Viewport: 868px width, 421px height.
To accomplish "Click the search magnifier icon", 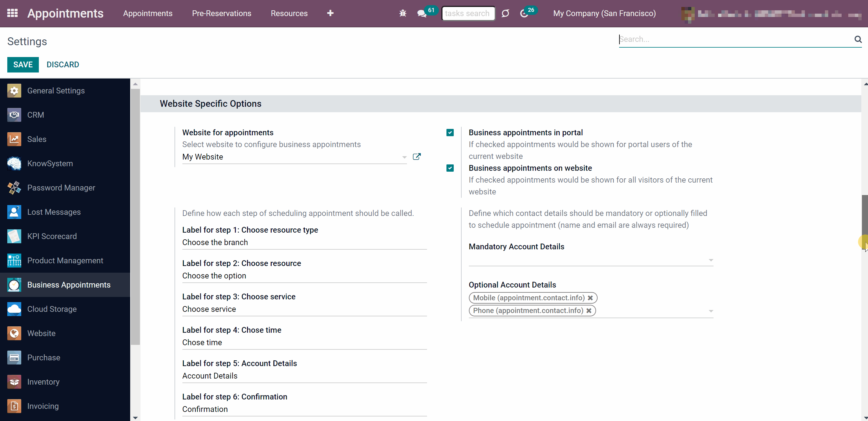I will 858,39.
